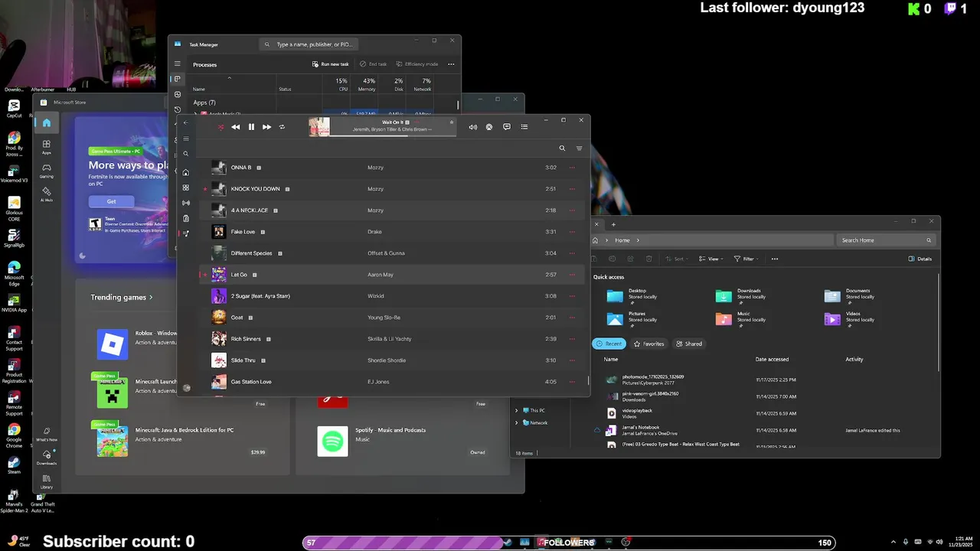Open Gaming section in Microsoft Store sidebar
The image size is (980, 551).
coord(47,171)
